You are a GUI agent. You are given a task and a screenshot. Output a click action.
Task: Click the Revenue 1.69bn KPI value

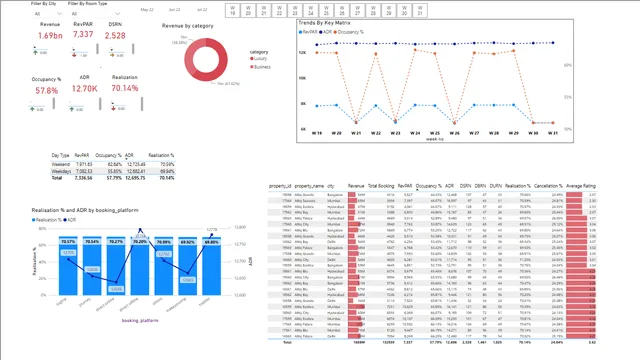50,36
